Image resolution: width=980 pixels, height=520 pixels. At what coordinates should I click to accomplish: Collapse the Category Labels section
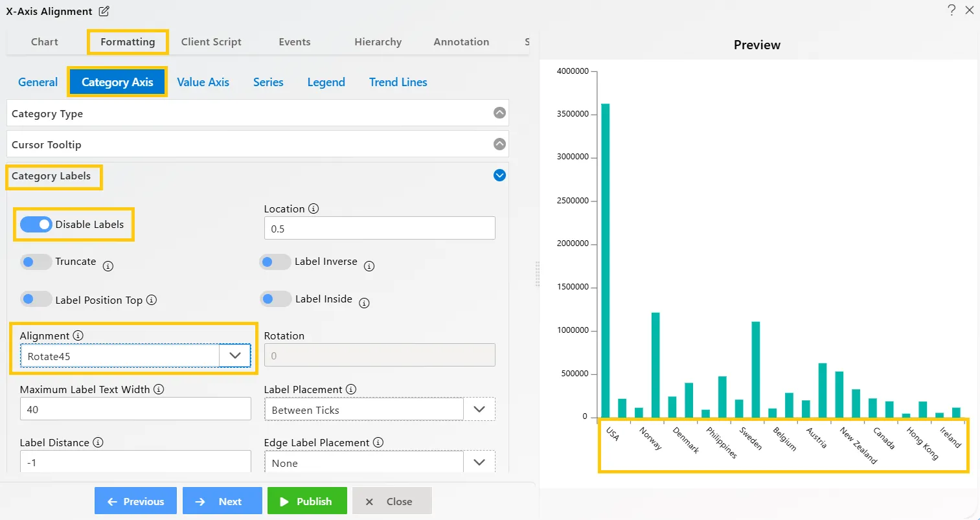499,175
